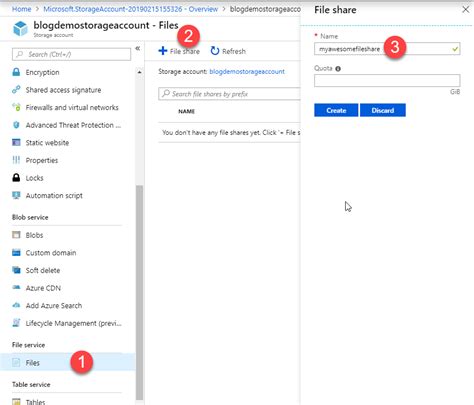Viewport: 474px width, 405px height.
Task: Click the plus icon for File share
Action: pyautogui.click(x=163, y=51)
